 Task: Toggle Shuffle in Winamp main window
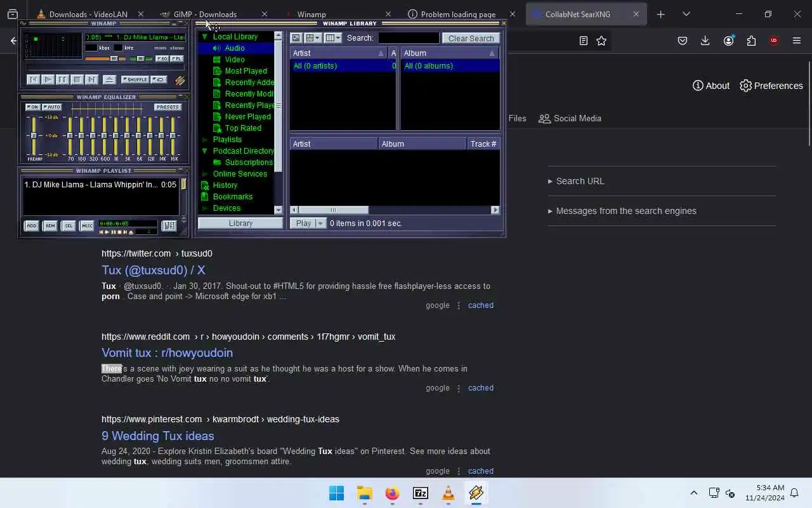coord(134,79)
